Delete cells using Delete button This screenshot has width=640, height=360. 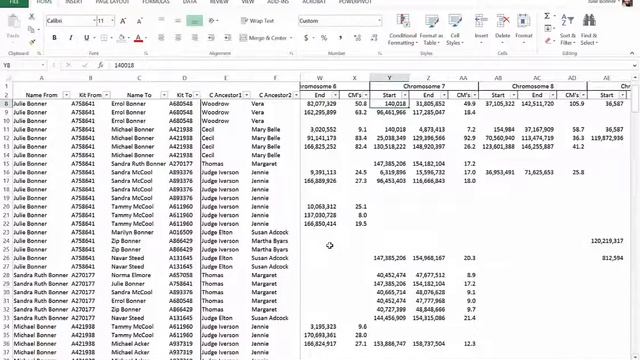click(x=502, y=29)
